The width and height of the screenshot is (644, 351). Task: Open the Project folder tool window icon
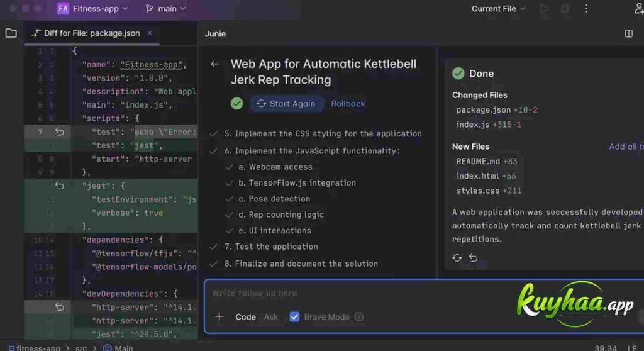pos(11,33)
